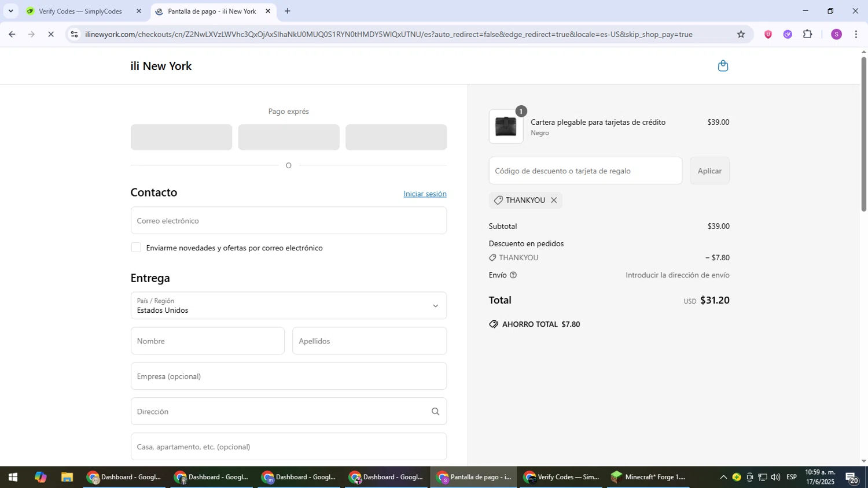Click the AHORRO TOTAL $7.80 text
The height and width of the screenshot is (488, 868).
[541, 324]
